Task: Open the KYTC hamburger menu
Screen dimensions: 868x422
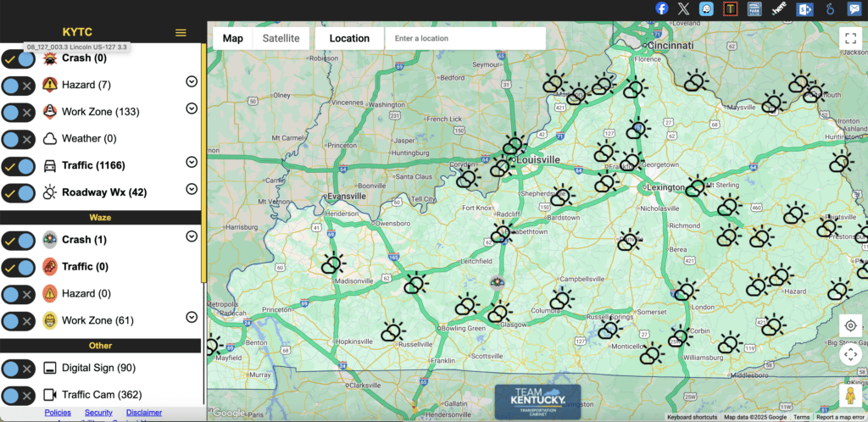Action: (x=181, y=32)
